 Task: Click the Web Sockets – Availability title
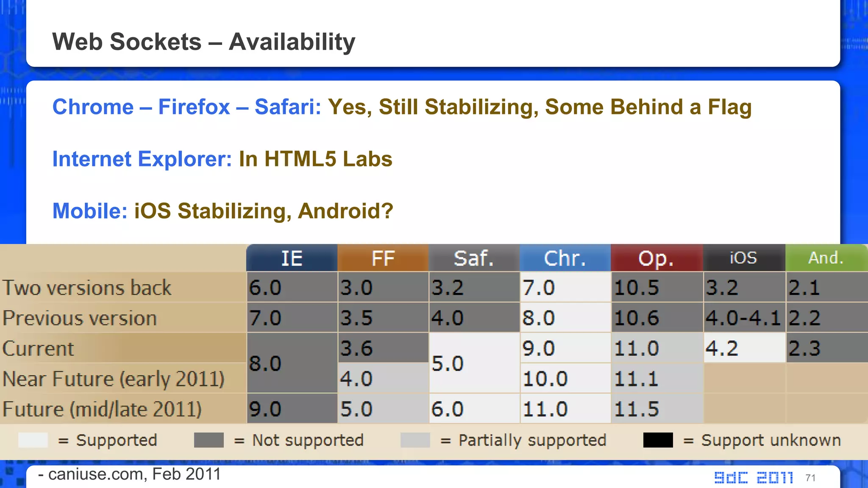tap(203, 42)
